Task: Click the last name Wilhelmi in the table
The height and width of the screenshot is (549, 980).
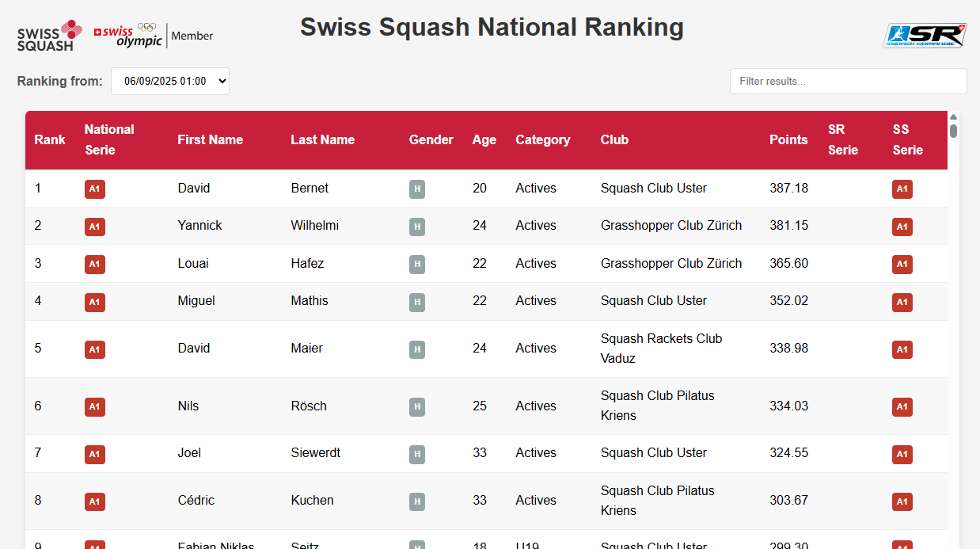Action: coord(314,226)
